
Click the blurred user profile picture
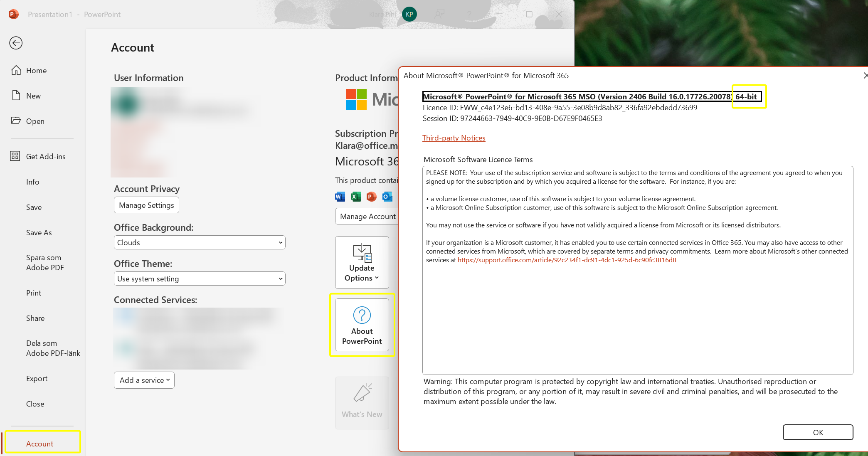[x=127, y=104]
